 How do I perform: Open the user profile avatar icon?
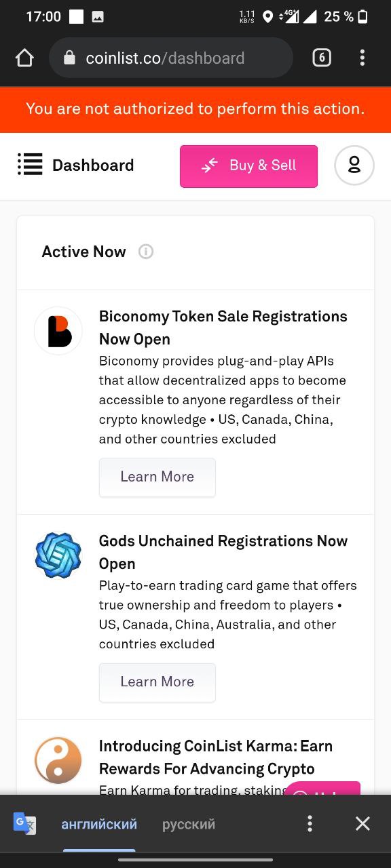point(354,165)
